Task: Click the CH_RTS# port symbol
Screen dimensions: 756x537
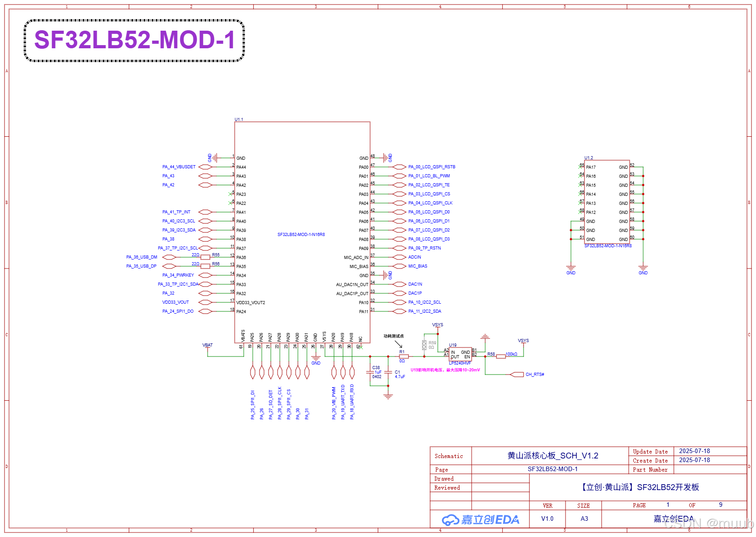Action: [x=517, y=375]
